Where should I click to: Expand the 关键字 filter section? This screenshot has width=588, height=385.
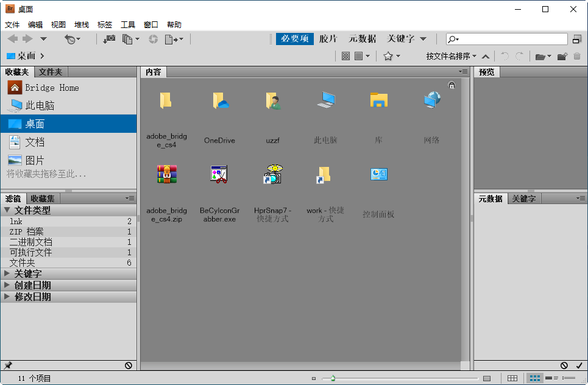click(7, 274)
